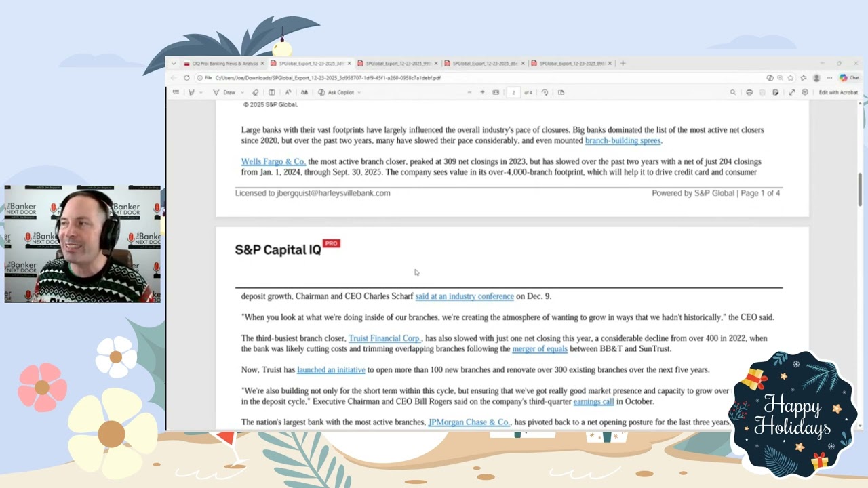Open the JPMorgan Chase & Co. link
This screenshot has width=868, height=488.
pyautogui.click(x=469, y=422)
